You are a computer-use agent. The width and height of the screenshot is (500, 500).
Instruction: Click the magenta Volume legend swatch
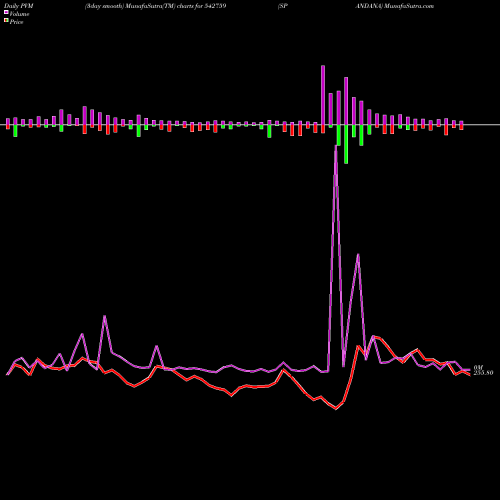pos(6,12)
